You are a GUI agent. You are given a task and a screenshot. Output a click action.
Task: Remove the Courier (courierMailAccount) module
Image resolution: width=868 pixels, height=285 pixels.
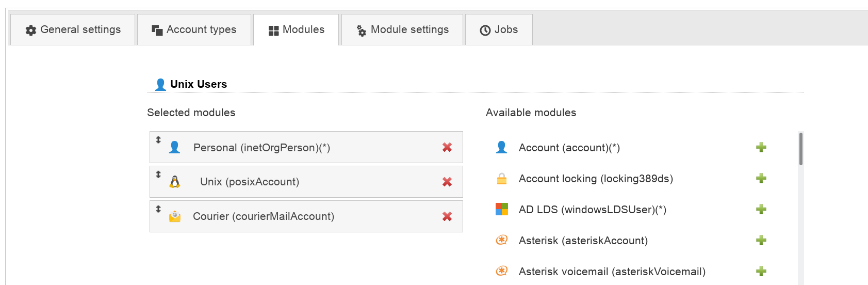point(447,216)
